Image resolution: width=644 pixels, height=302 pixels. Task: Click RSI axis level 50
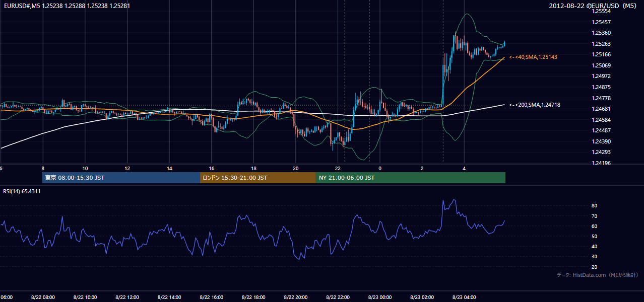point(595,236)
